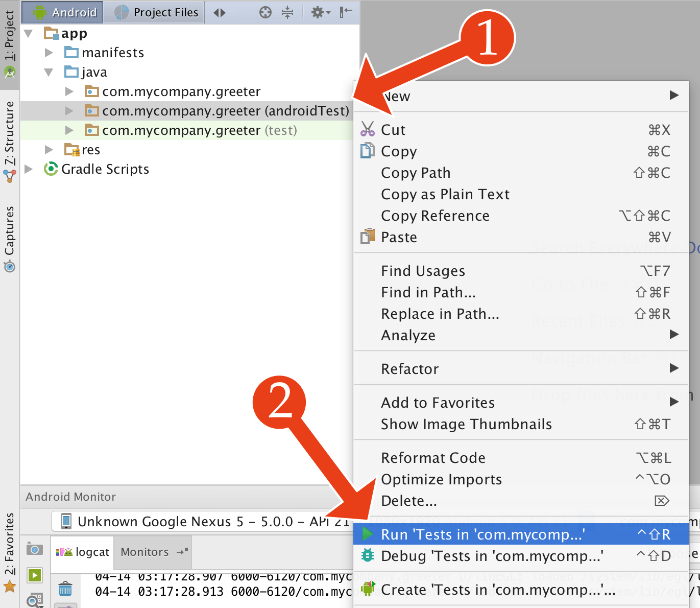Start screen recording in Android Monitor

tap(34, 575)
